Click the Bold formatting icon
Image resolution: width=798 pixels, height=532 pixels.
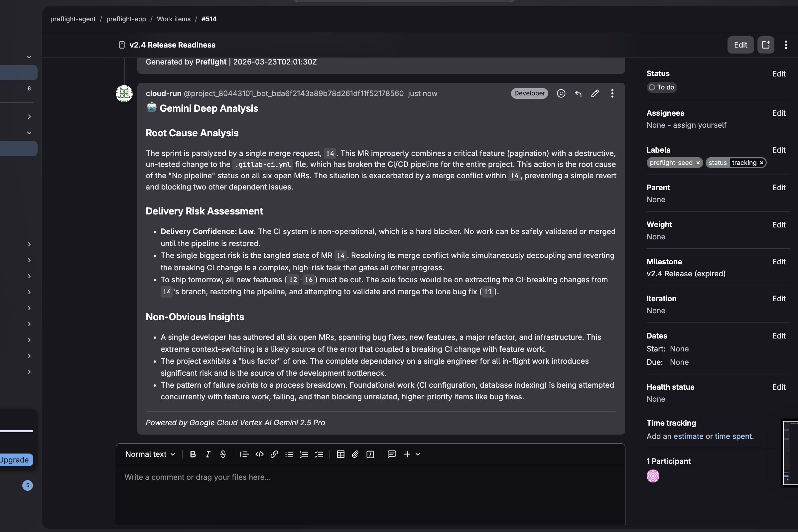pos(193,454)
